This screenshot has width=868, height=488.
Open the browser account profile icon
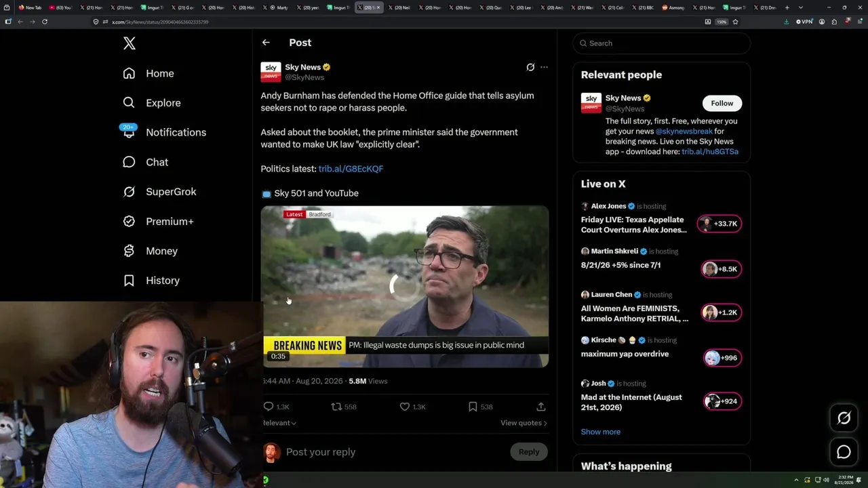point(822,22)
